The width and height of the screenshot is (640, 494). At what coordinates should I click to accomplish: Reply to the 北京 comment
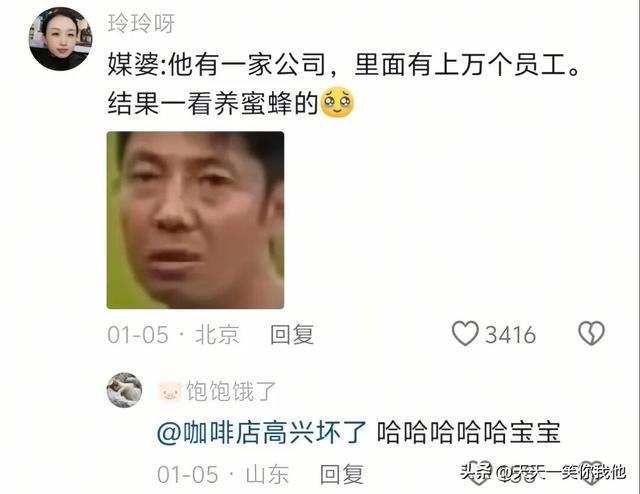tap(292, 334)
